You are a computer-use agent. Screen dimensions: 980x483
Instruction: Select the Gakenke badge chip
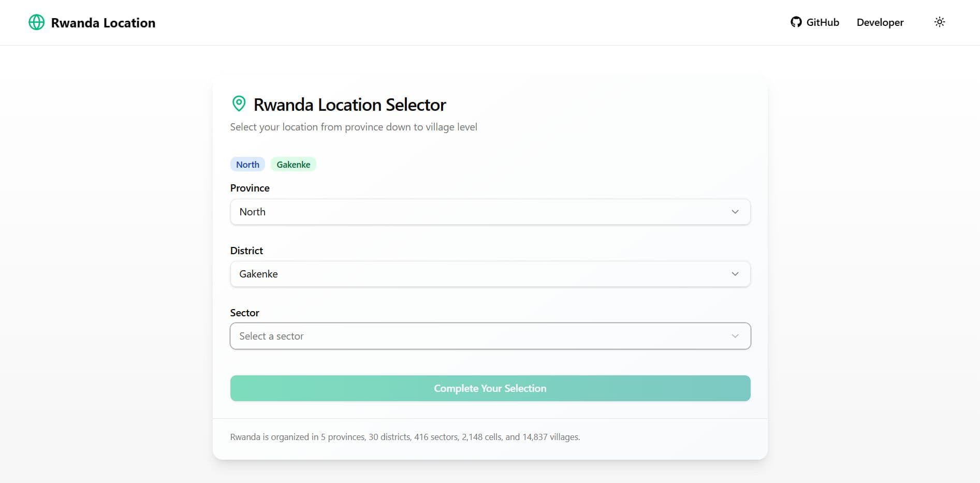coord(294,164)
